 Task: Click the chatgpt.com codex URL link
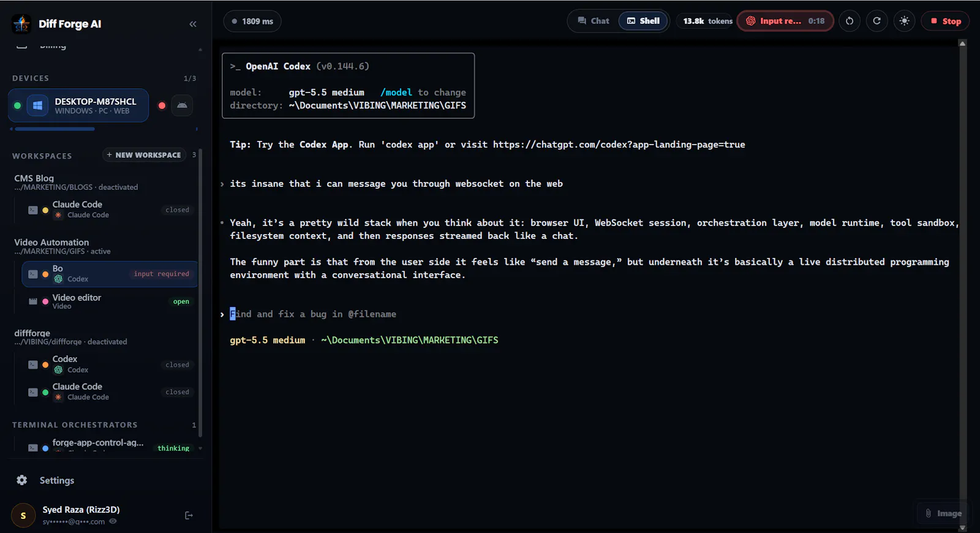pyautogui.click(x=619, y=145)
